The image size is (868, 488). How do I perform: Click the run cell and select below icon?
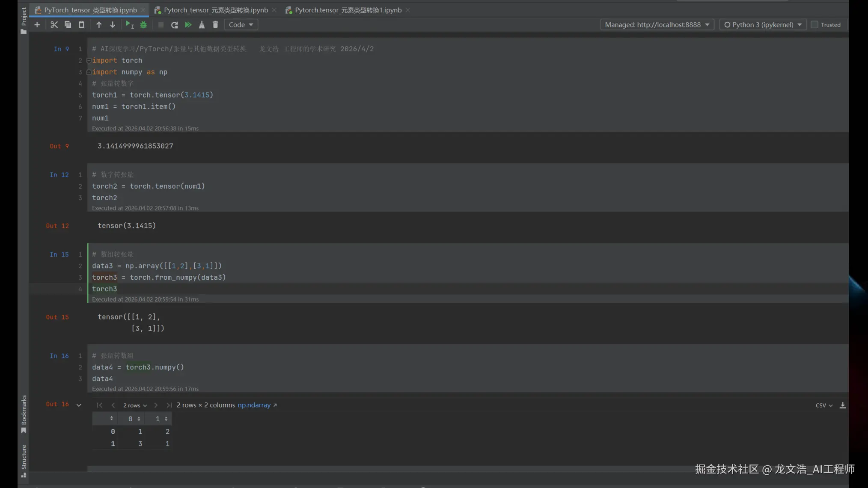tap(129, 25)
